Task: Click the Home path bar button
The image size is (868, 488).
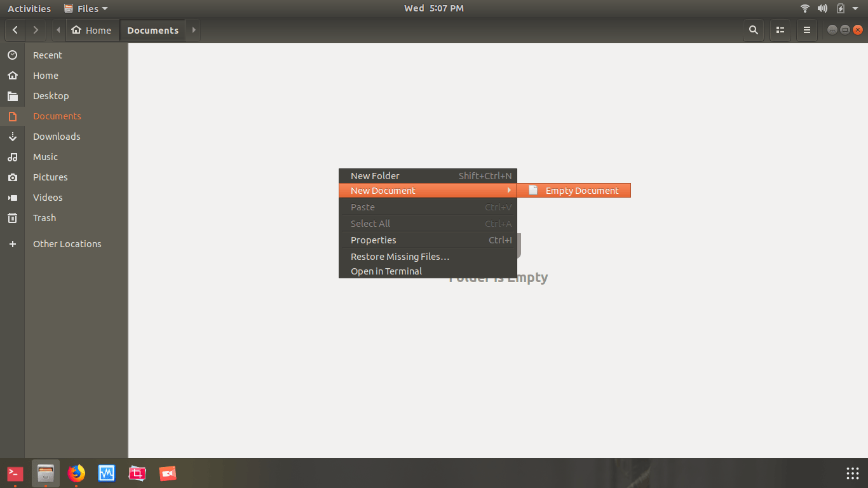Action: pyautogui.click(x=92, y=30)
